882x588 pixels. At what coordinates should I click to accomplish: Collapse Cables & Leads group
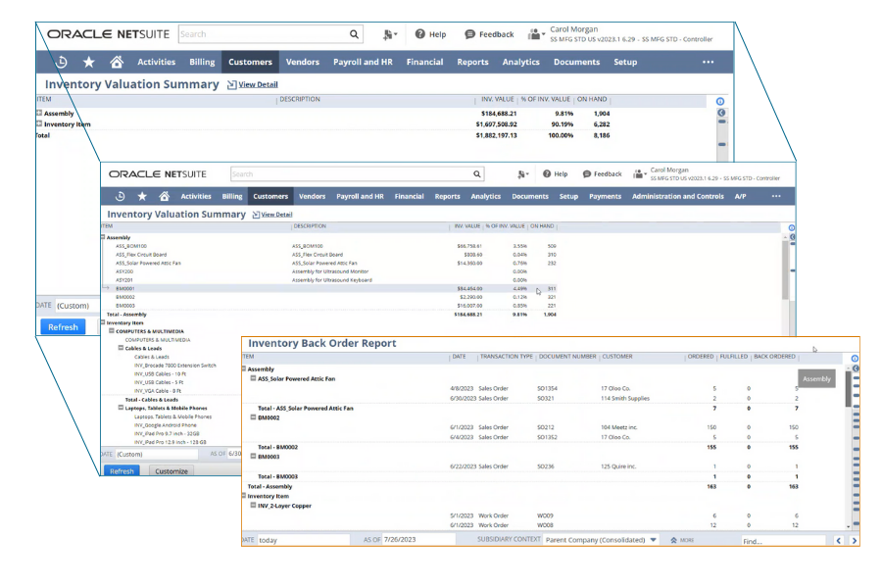pyautogui.click(x=121, y=348)
